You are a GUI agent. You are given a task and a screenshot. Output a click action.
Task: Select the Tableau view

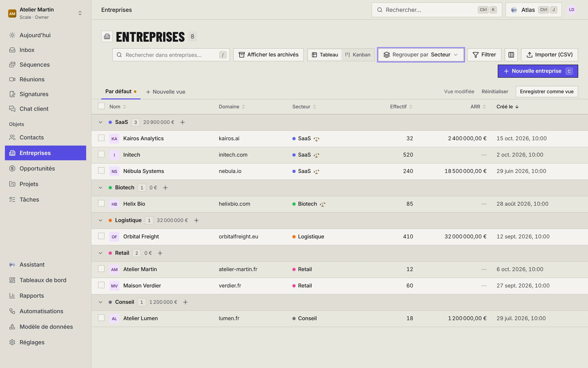click(x=325, y=55)
